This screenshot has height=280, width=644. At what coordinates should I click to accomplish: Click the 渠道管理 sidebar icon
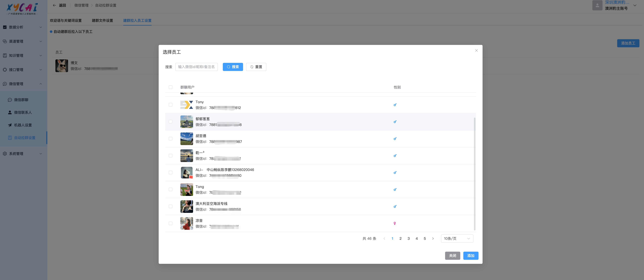coord(5,41)
